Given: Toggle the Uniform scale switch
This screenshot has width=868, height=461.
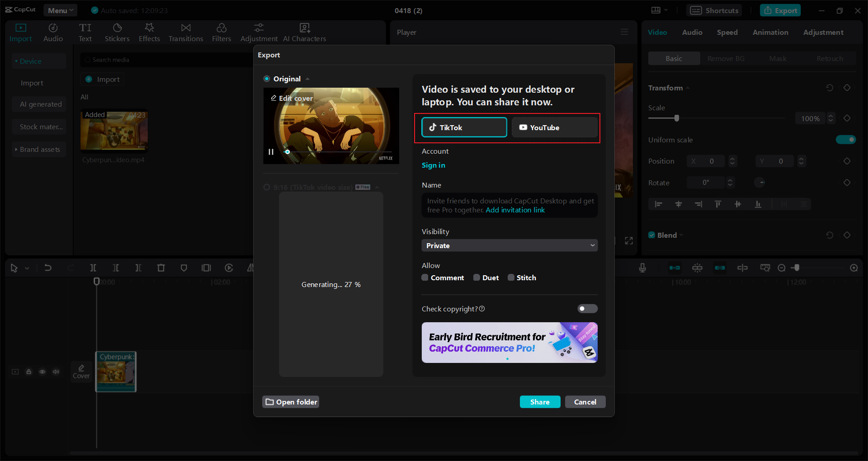Looking at the screenshot, I should pyautogui.click(x=846, y=140).
